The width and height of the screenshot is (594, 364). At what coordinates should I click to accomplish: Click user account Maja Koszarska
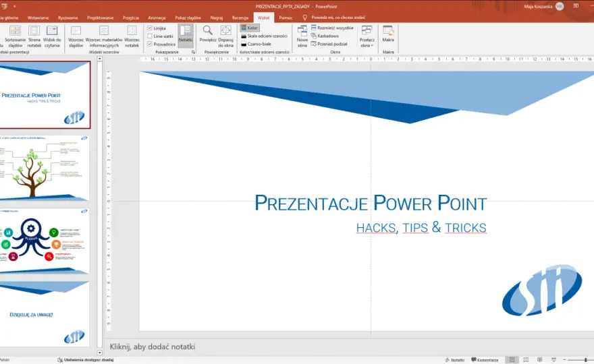544,7
